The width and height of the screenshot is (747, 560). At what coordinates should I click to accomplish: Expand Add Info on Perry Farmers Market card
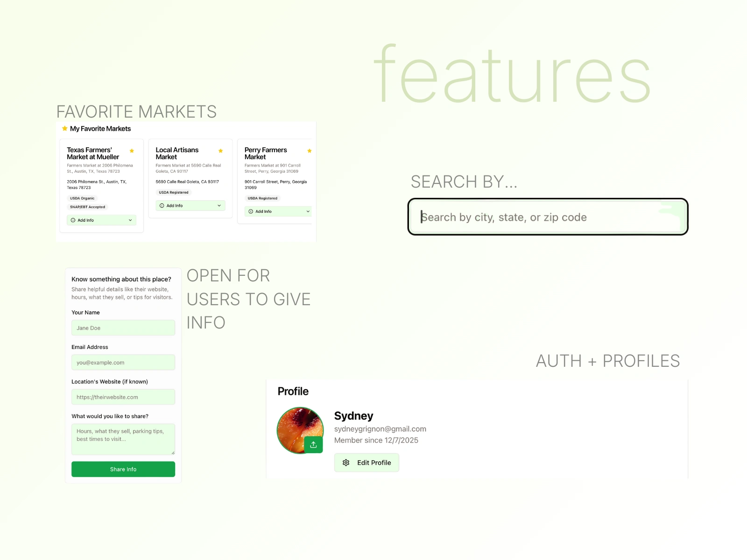point(278,211)
